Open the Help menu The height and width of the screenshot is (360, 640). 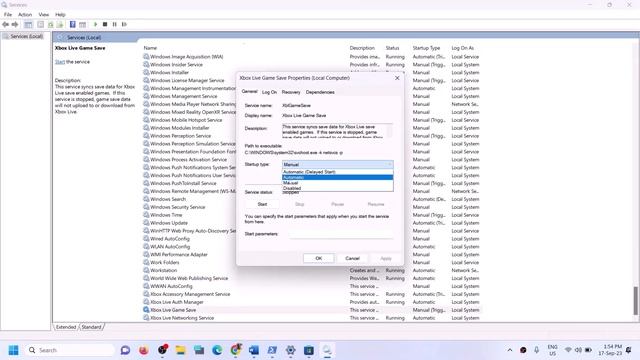[60, 15]
